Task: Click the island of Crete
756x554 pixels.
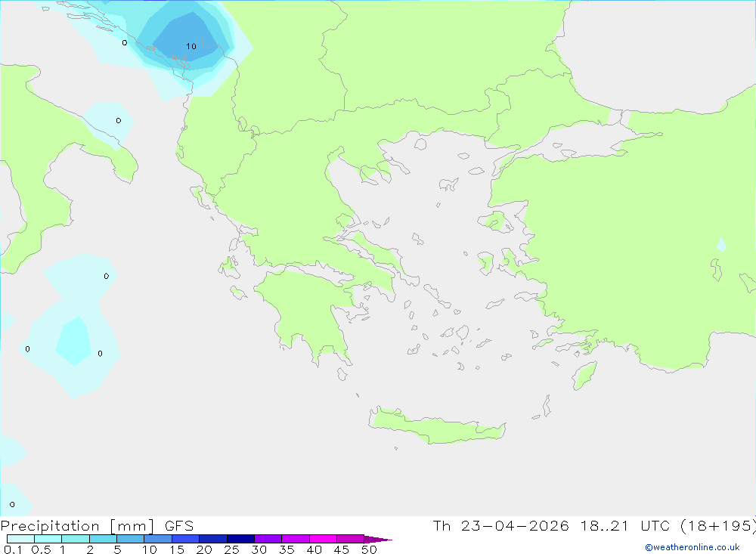Action: click(436, 427)
